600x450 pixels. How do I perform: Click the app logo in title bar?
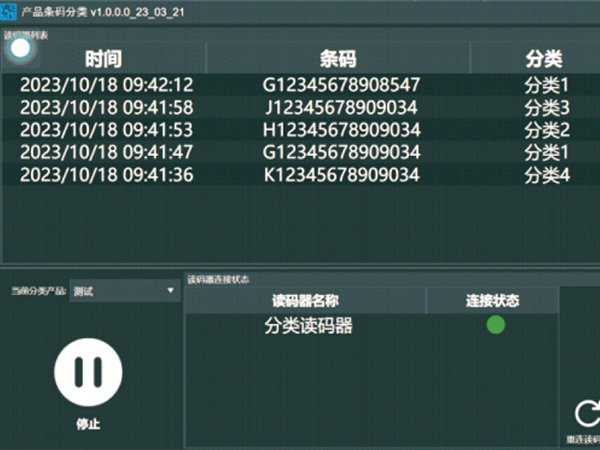click(x=10, y=7)
